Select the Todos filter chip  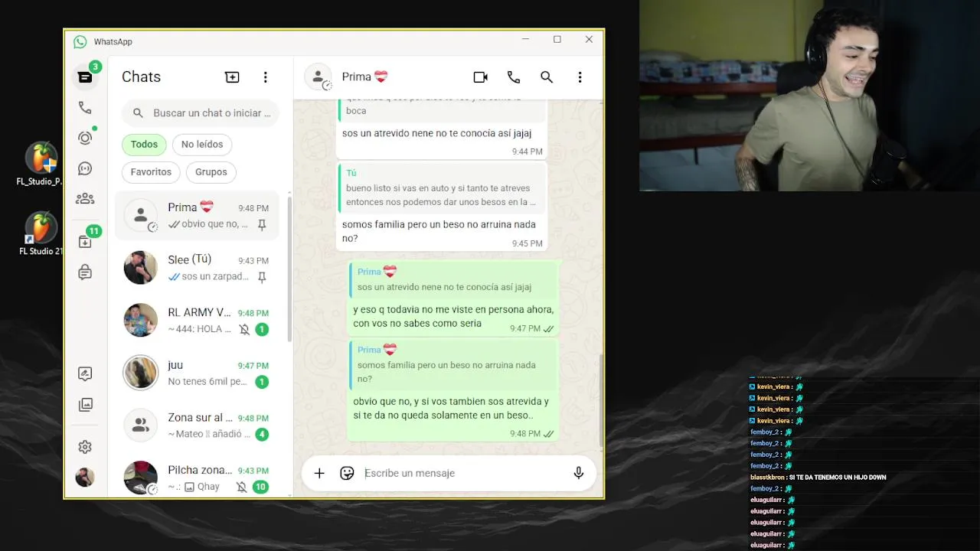[x=144, y=145]
